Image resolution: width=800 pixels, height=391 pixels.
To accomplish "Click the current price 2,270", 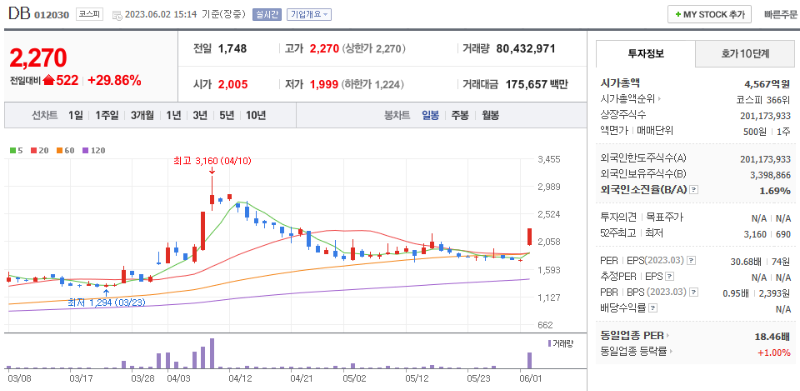I will 38,58.
